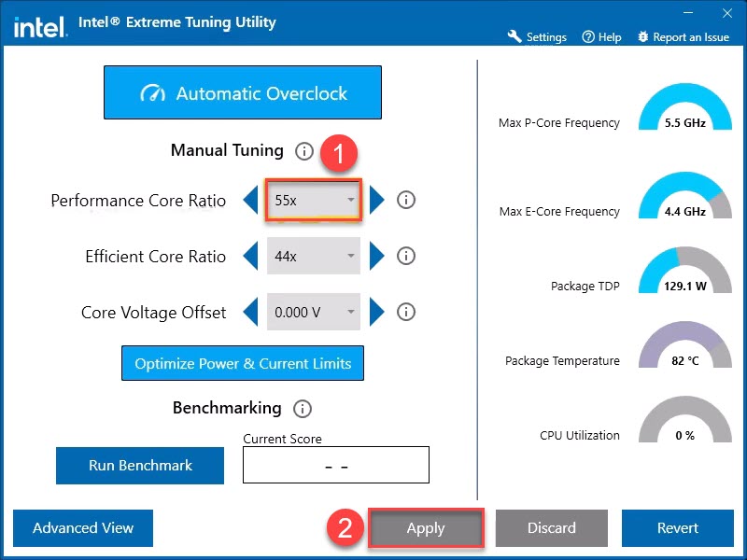The width and height of the screenshot is (747, 560).
Task: Increase Core Voltage Offset with right arrow
Action: click(x=376, y=313)
